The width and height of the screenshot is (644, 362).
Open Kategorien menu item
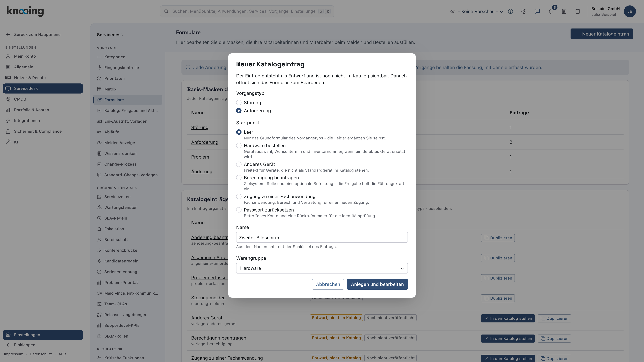127,57
